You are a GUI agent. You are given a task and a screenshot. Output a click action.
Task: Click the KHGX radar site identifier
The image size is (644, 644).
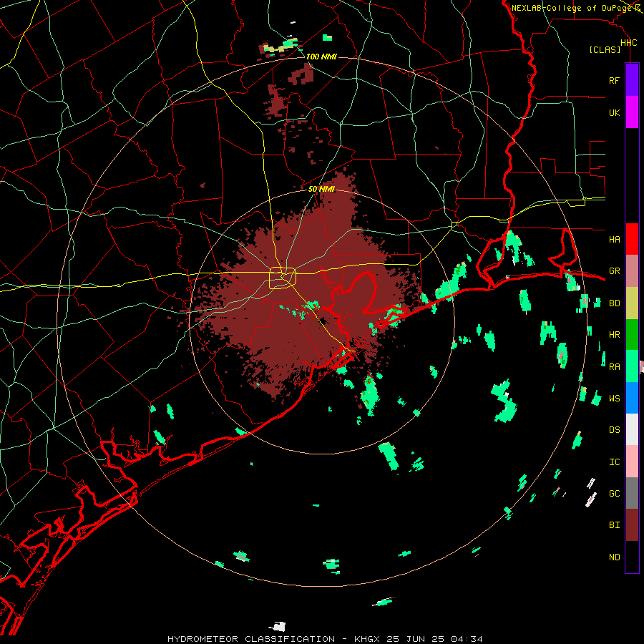click(x=367, y=639)
